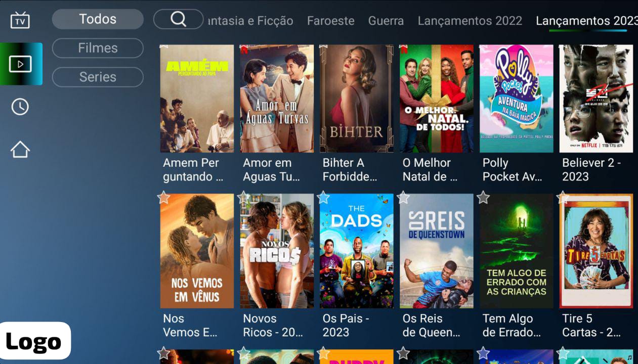Open the Amém Perguntando ao Papa poster

[197, 99]
